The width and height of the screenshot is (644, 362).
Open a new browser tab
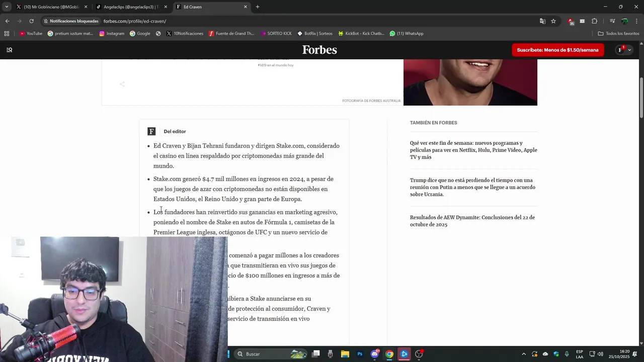[258, 7]
